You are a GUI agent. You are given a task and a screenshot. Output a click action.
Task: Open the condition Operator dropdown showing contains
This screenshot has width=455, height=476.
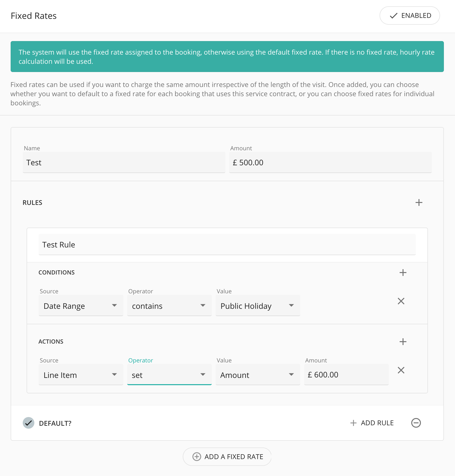pyautogui.click(x=169, y=306)
